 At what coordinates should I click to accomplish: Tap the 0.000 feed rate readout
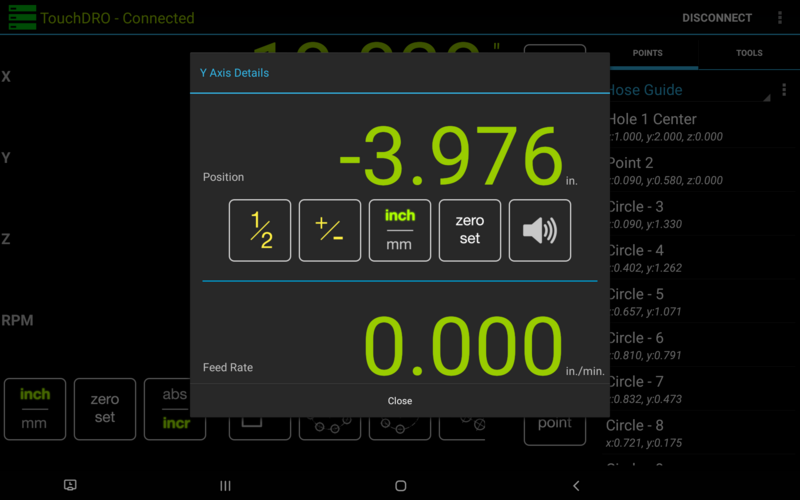coord(463,346)
